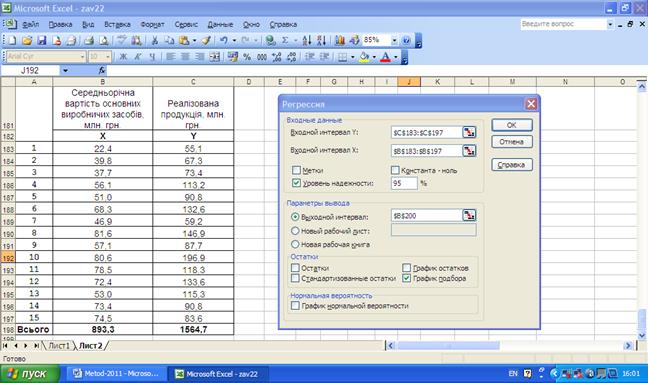Check the Константа - ноль option
Viewport: 648px width, 383px height.
[395, 170]
